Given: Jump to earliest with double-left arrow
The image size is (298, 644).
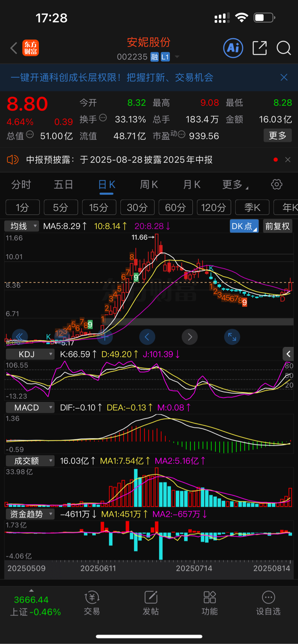Looking at the screenshot, I should (19, 337).
